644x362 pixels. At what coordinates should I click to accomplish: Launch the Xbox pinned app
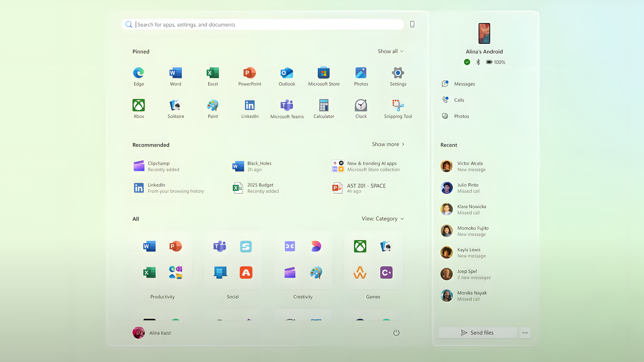pyautogui.click(x=139, y=109)
